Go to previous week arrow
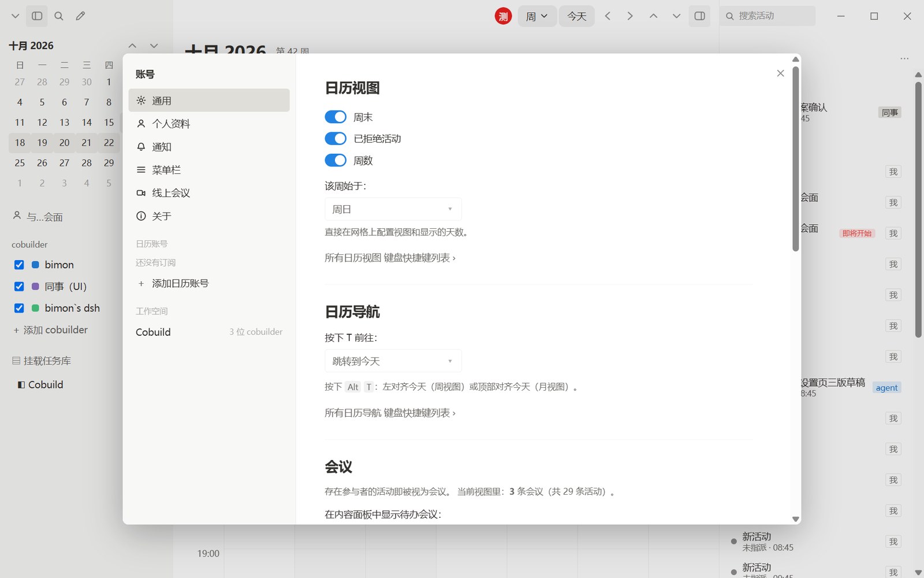Screen dimensions: 924x578 click(608, 16)
